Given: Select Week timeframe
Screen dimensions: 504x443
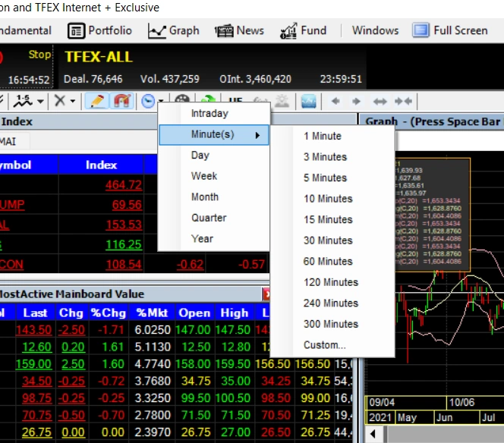Looking at the screenshot, I should 214,176.
